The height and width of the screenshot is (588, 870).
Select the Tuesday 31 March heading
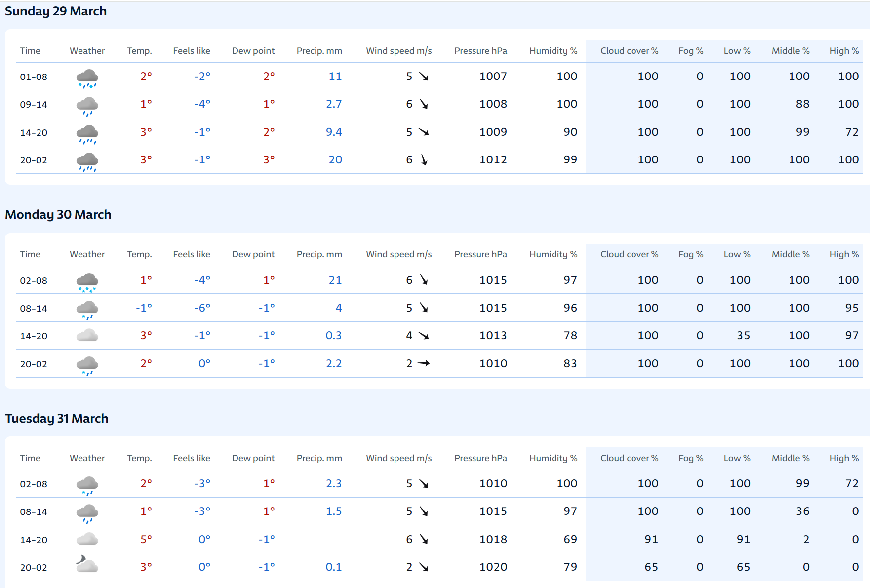click(57, 419)
